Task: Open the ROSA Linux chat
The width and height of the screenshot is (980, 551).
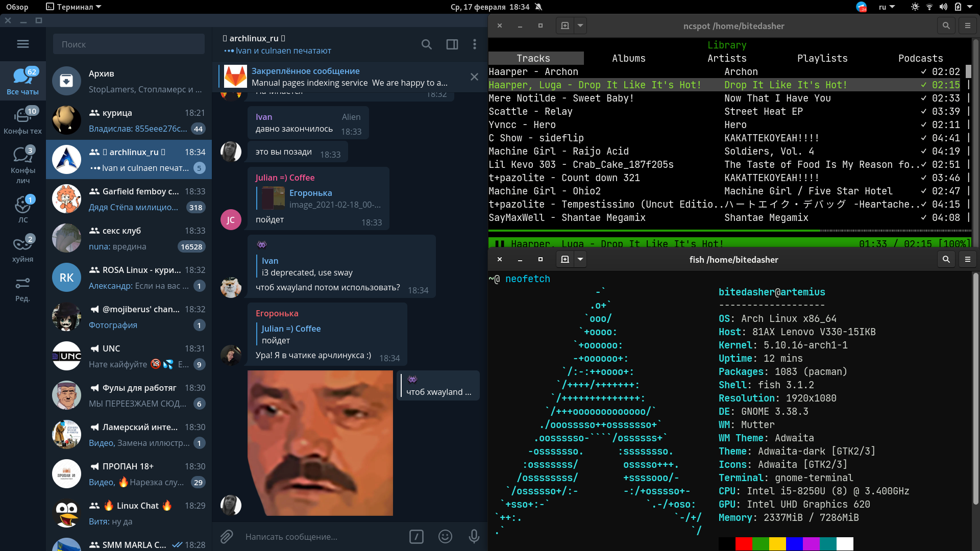Action: pos(129,278)
